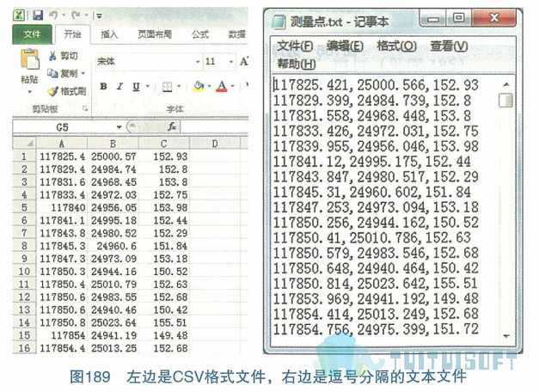The image size is (539, 392).
Task: Open the 文件(F) menu in Notepad
Action: 295,46
